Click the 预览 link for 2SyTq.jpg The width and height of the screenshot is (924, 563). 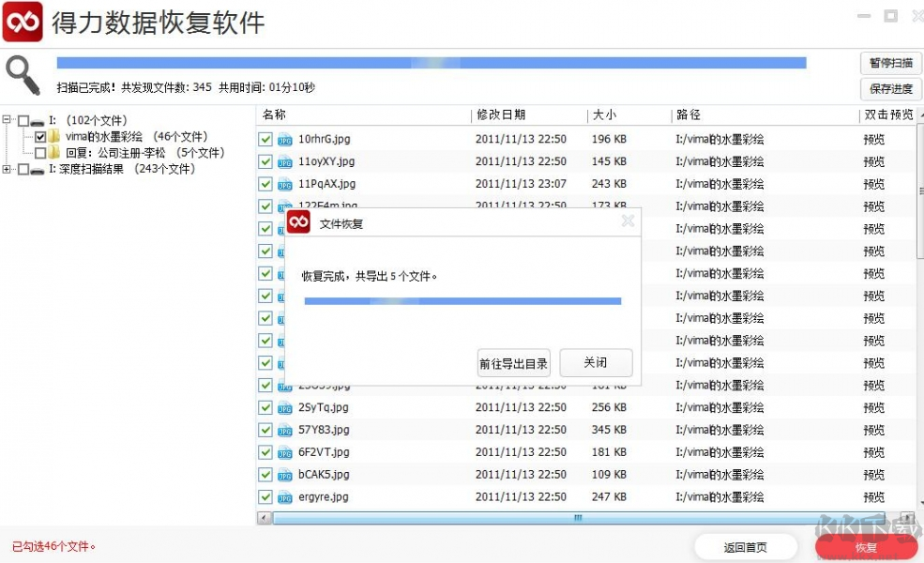[873, 407]
